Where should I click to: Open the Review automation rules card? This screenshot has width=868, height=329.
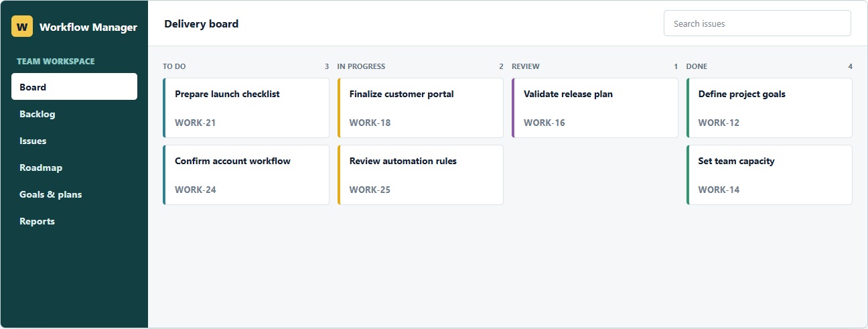pos(421,175)
